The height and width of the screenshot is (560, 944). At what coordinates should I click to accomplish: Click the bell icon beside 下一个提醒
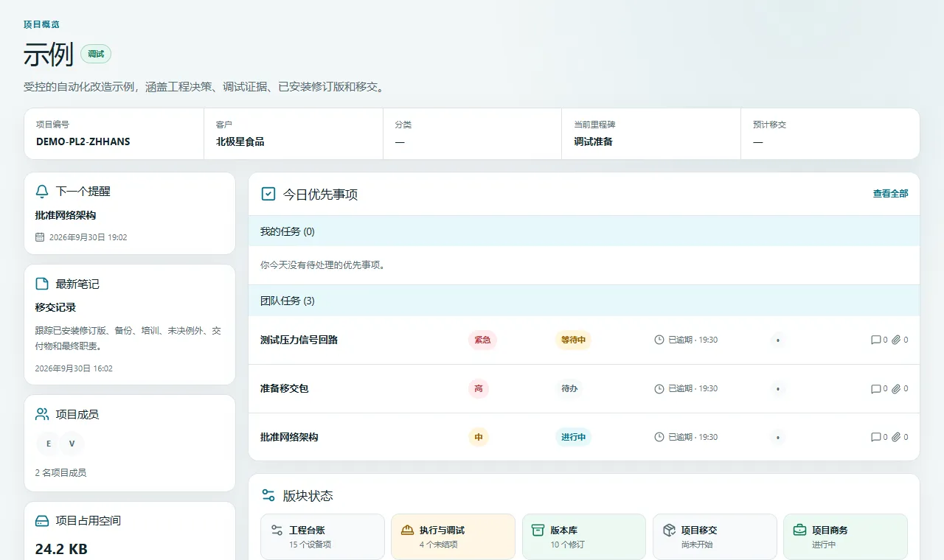point(42,192)
